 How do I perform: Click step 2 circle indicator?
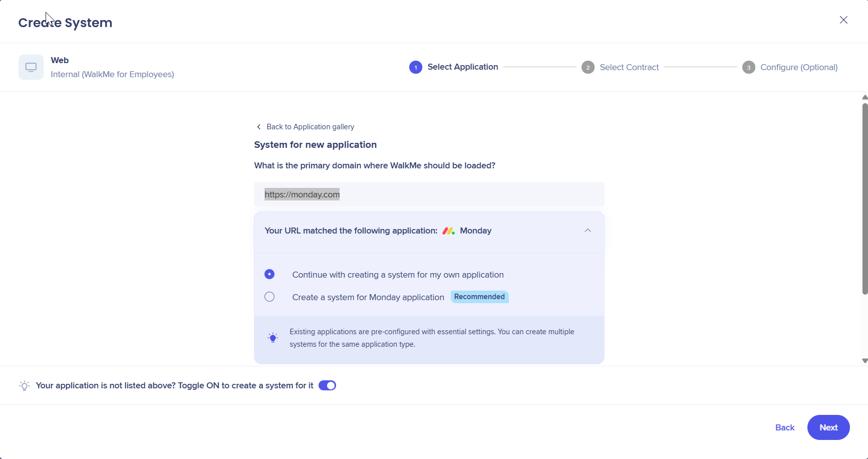[588, 67]
